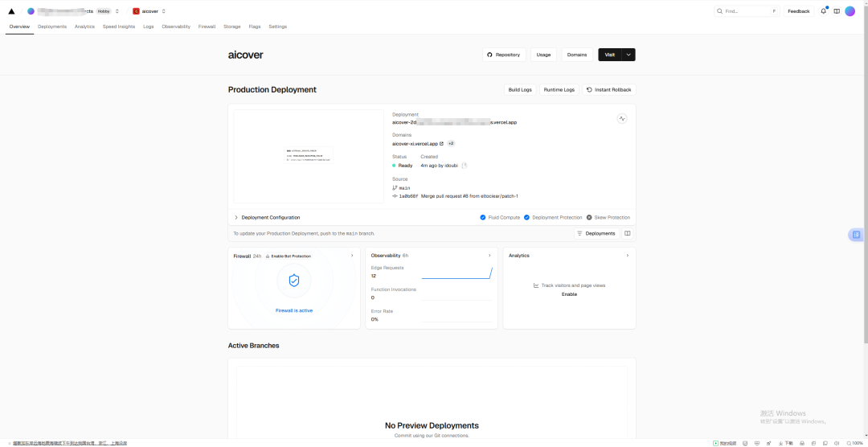
Task: Click the Vercel triangle logo
Action: 11,11
